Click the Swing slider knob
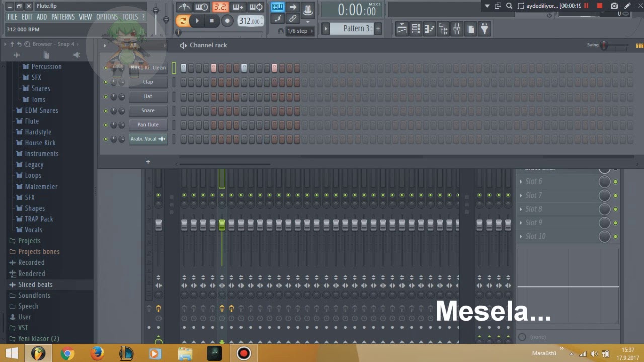The width and height of the screenshot is (644, 362). point(605,45)
